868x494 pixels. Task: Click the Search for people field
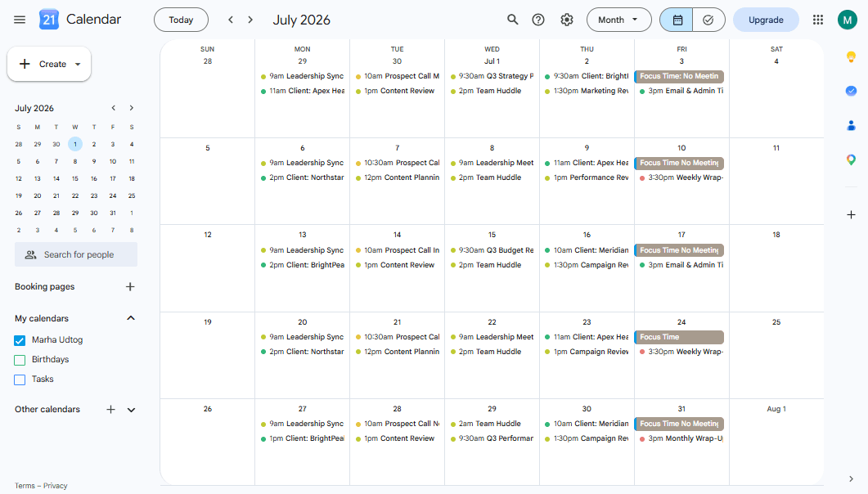[76, 254]
